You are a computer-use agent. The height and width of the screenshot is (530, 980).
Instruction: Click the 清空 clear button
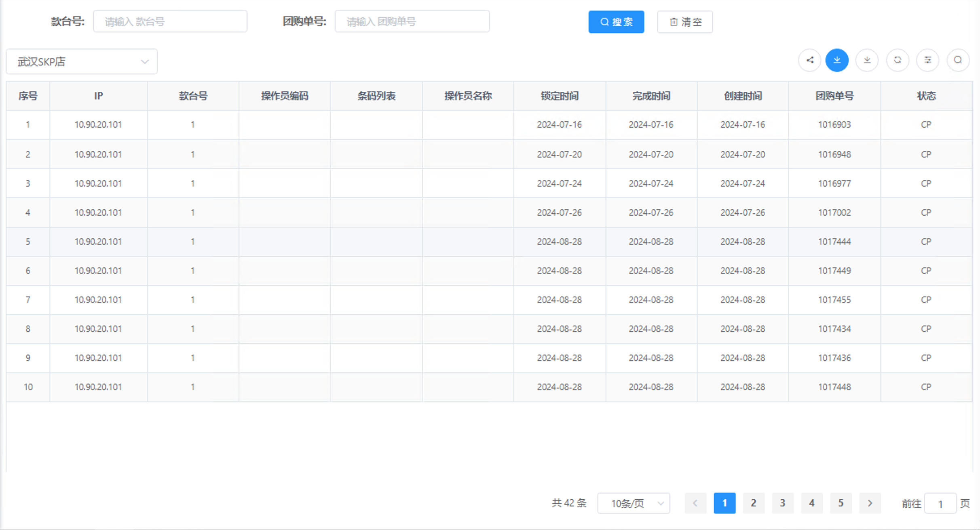point(685,22)
